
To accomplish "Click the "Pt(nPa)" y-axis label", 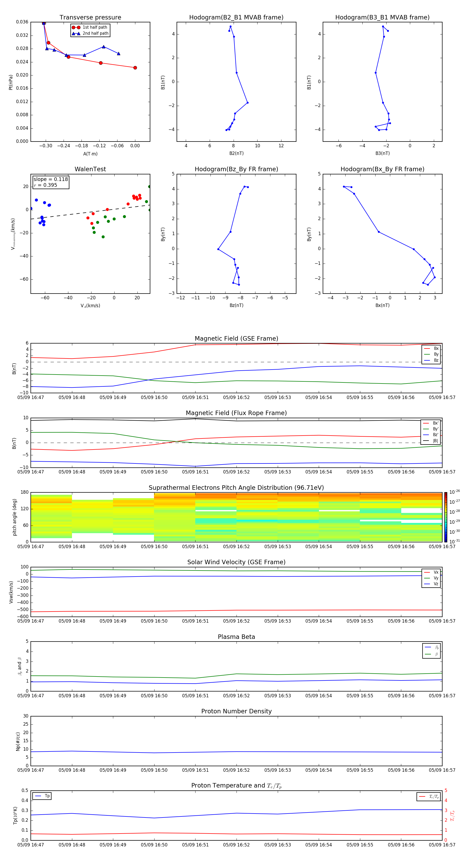I will coord(11,82).
